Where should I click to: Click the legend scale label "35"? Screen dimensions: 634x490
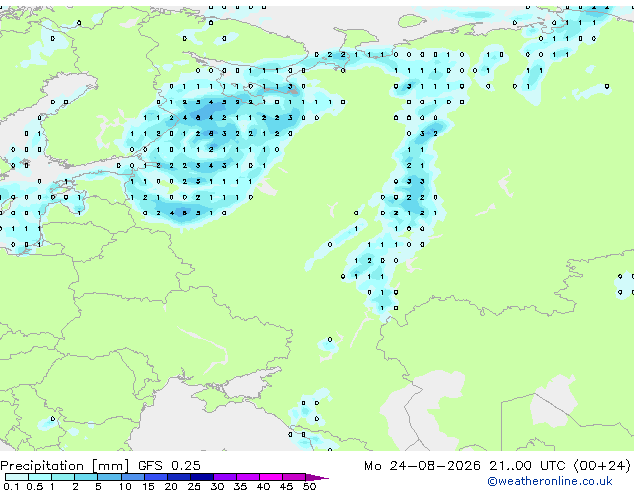(240, 486)
